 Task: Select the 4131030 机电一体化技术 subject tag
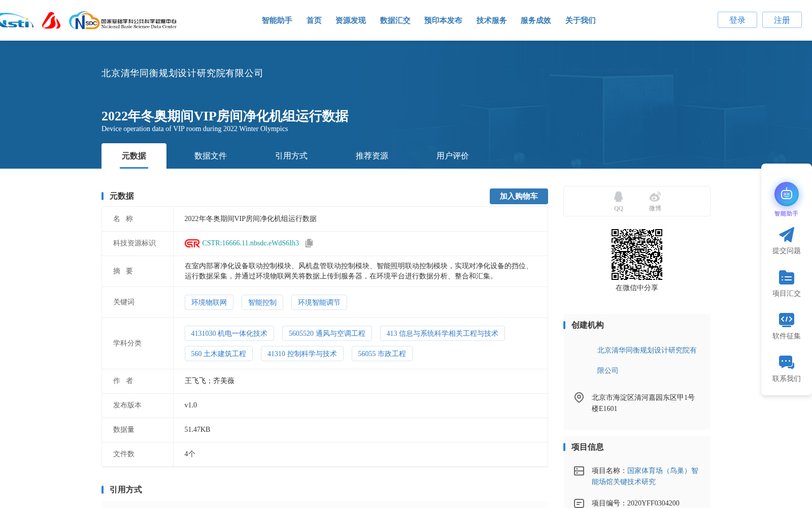tap(229, 333)
